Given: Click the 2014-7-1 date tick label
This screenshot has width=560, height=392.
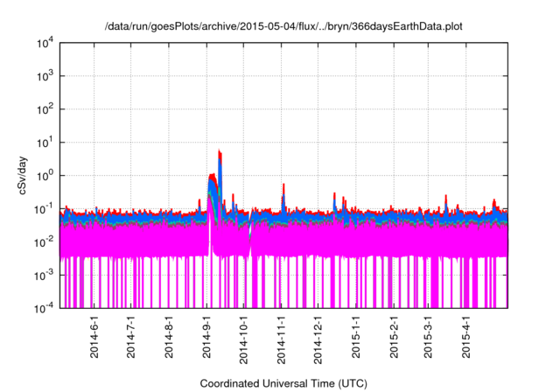Looking at the screenshot, I should pos(131,337).
